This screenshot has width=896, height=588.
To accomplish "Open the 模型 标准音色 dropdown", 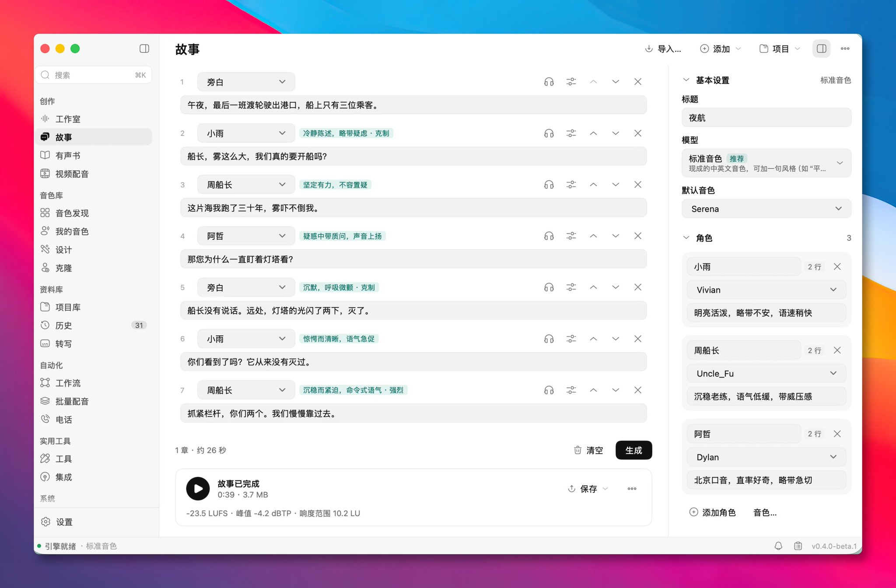I will (766, 163).
